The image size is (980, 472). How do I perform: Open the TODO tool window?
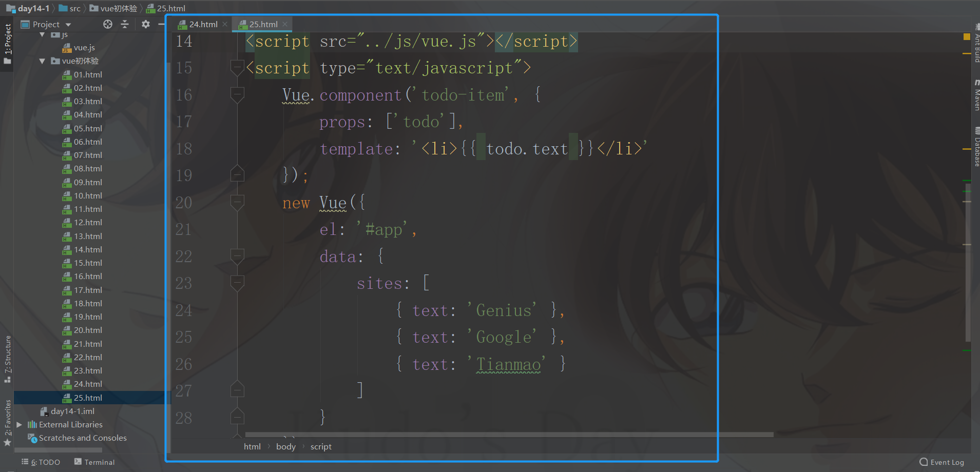point(41,462)
